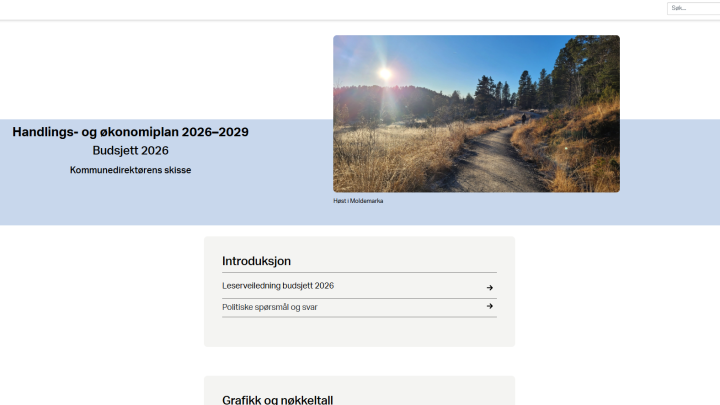
Task: Click empty space below links in Introduksjon card
Action: tap(359, 332)
